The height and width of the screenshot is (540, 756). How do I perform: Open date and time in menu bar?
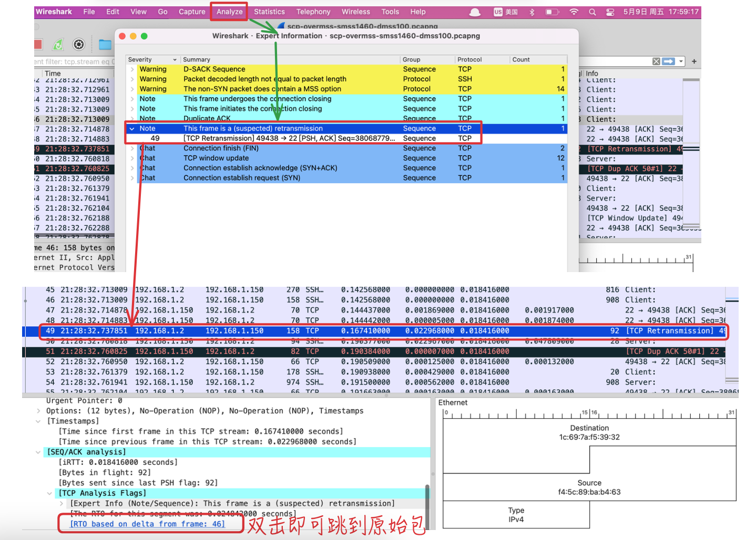point(661,12)
